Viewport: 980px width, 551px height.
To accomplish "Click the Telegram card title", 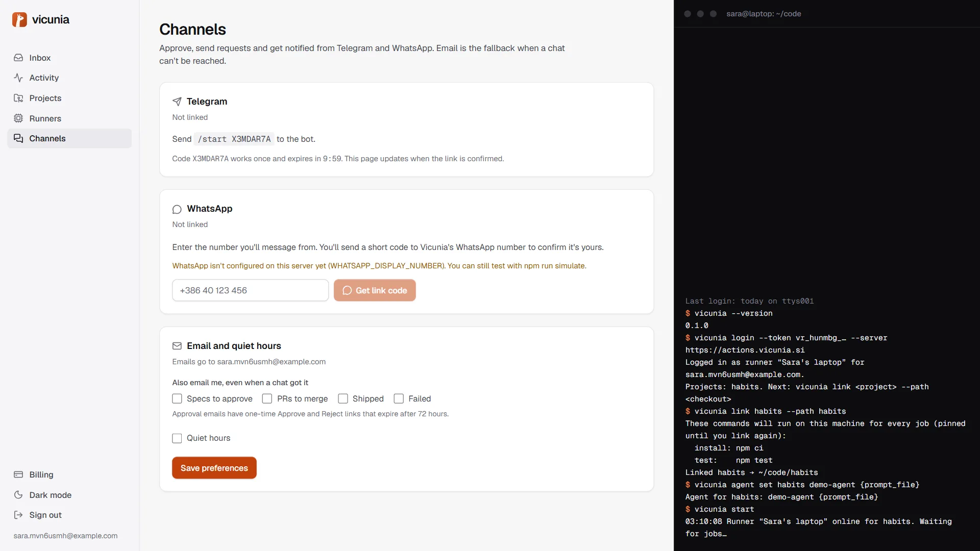I will 207,102.
